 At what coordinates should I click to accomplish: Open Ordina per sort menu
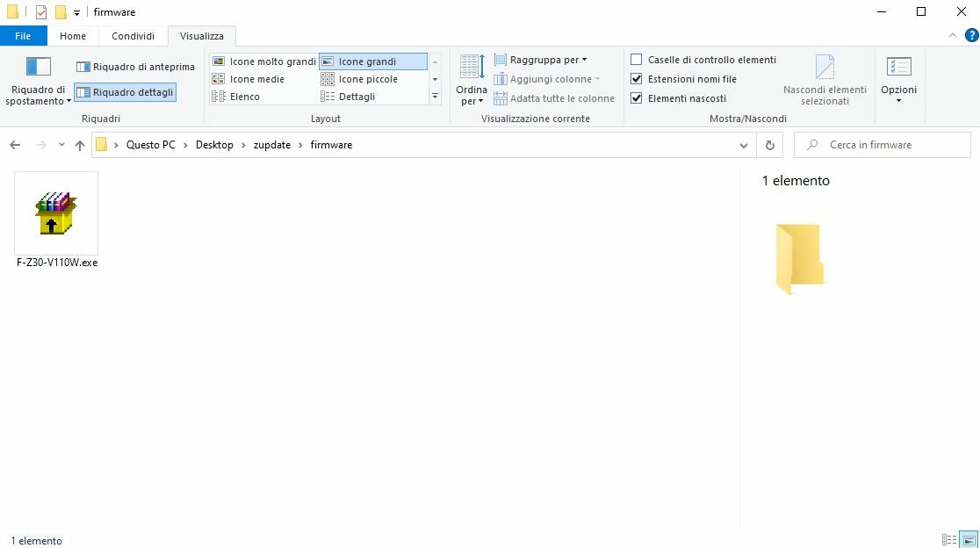472,80
